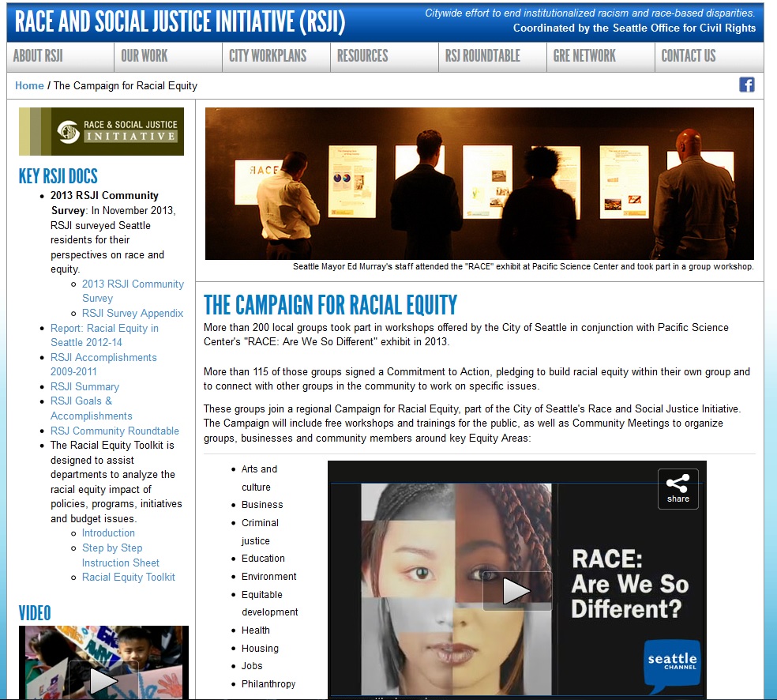The image size is (777, 700).
Task: Click the 'Citywide effort to end institutionalized racism' tagline
Action: tap(590, 13)
